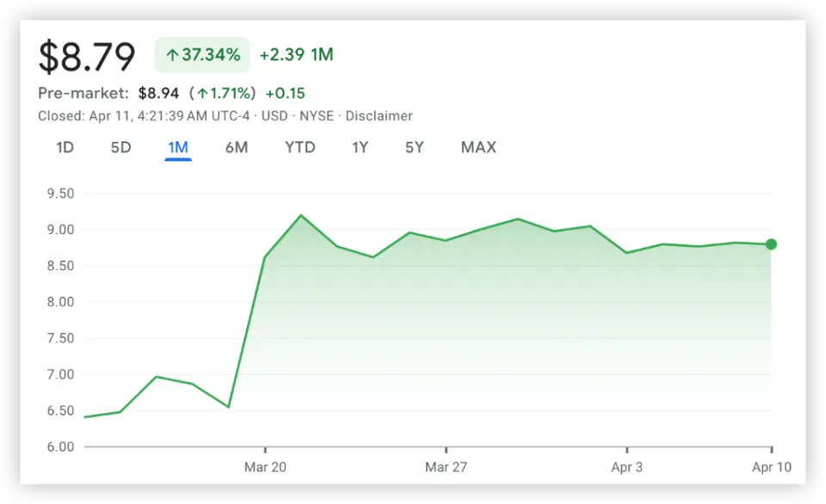Click the Apr 3 date label on axis
This screenshot has width=826, height=504.
pyautogui.click(x=626, y=467)
